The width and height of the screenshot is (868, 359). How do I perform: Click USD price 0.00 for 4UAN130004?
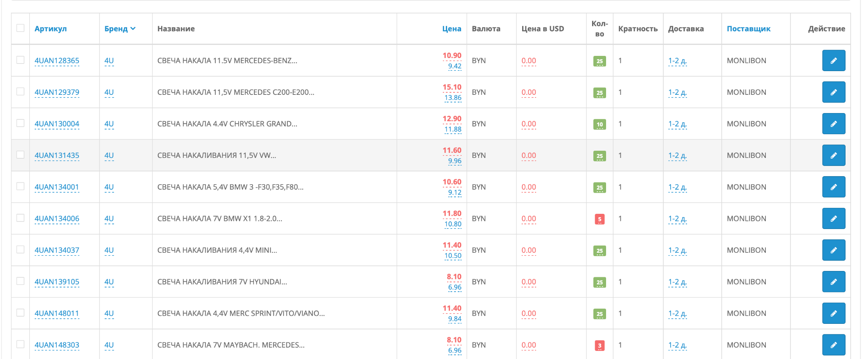[529, 124]
